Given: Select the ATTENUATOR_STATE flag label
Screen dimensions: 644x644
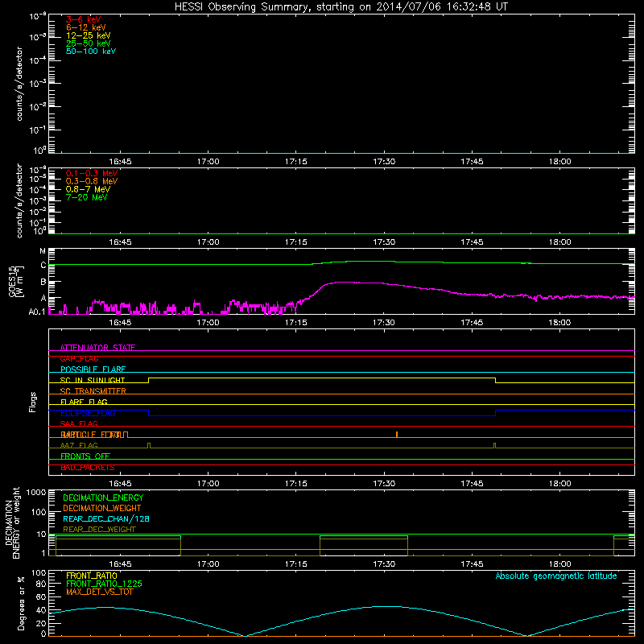Looking at the screenshot, I should [97, 348].
